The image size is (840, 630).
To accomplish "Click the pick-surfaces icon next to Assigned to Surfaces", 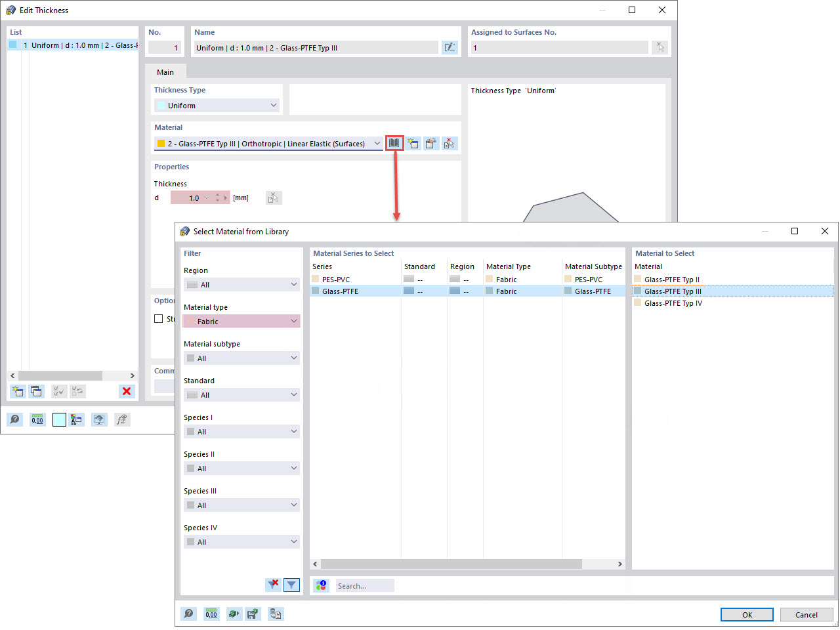I will click(660, 47).
